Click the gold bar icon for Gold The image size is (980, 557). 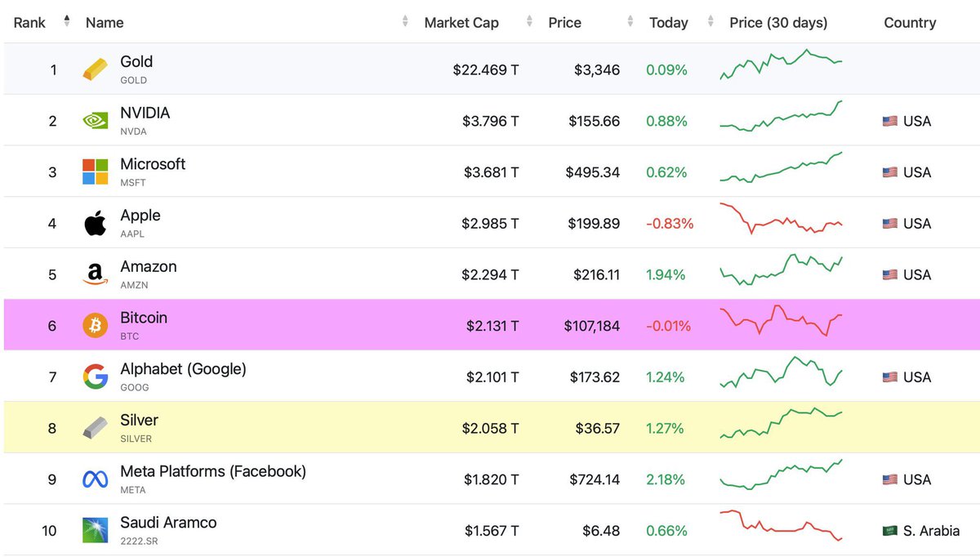(94, 69)
